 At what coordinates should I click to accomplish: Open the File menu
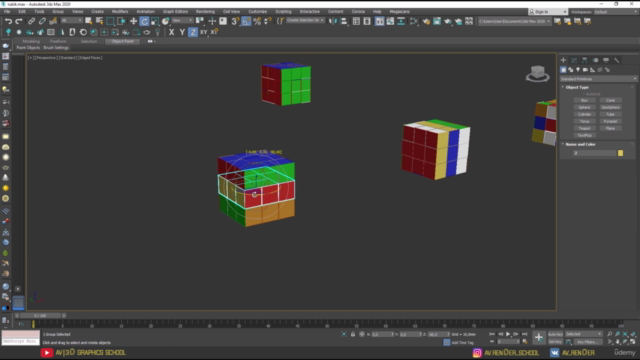[7, 12]
